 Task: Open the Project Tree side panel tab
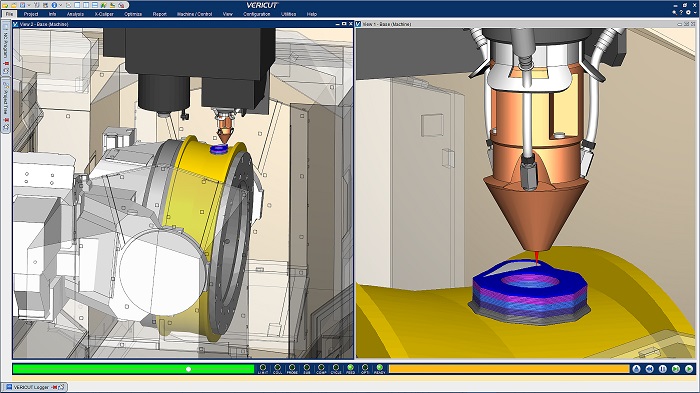(x=6, y=105)
